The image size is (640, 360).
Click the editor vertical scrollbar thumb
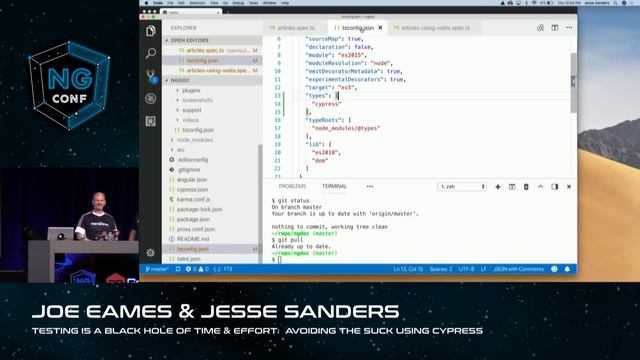coord(573,82)
